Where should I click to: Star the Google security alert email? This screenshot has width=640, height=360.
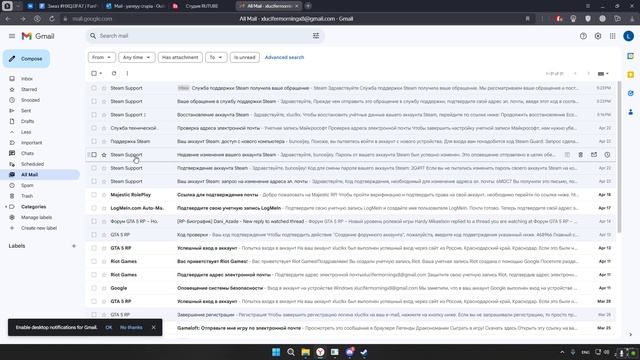(104, 288)
